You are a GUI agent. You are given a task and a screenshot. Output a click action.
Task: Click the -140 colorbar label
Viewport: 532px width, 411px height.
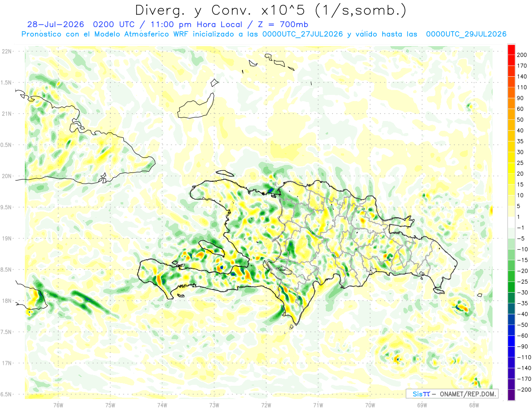[x=524, y=368]
